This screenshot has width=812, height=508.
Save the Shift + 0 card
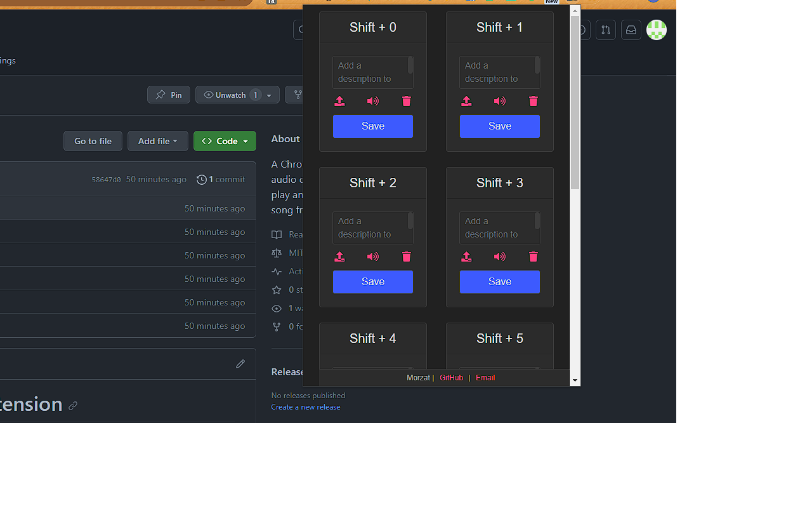tap(373, 126)
